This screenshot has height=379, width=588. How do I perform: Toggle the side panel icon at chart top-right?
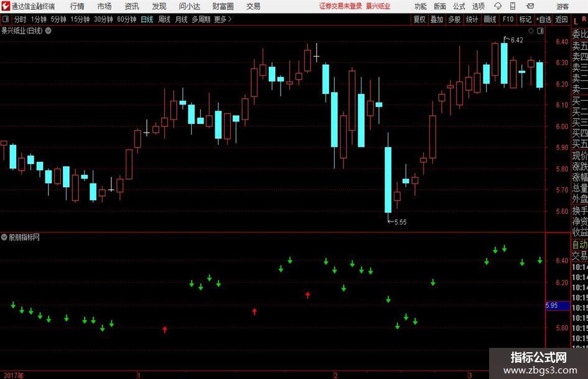tap(540, 30)
